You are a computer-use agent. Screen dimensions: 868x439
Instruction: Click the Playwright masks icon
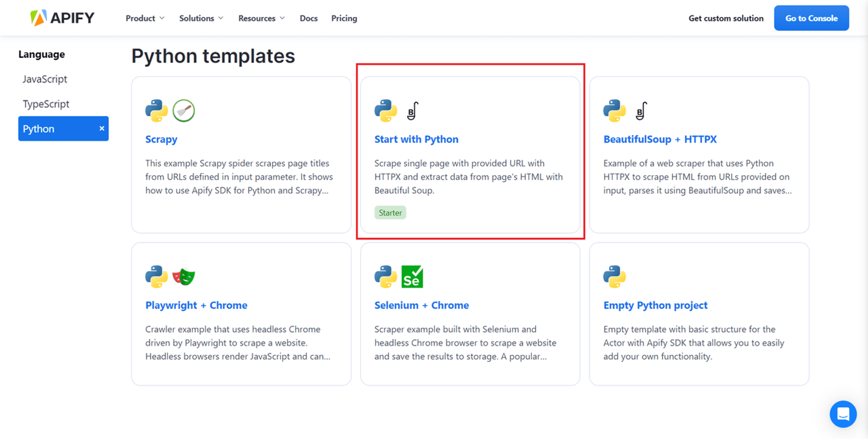click(x=184, y=277)
